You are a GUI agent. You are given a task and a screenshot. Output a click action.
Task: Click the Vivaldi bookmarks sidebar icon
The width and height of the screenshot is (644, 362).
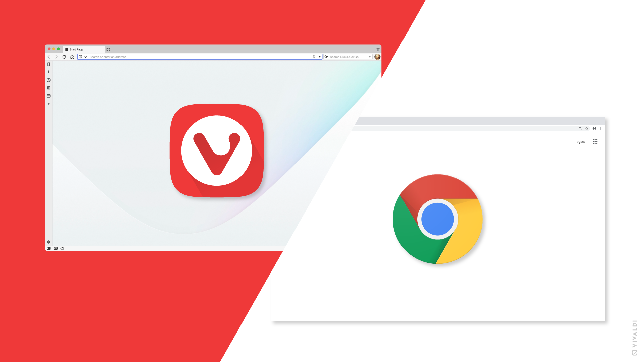(49, 64)
